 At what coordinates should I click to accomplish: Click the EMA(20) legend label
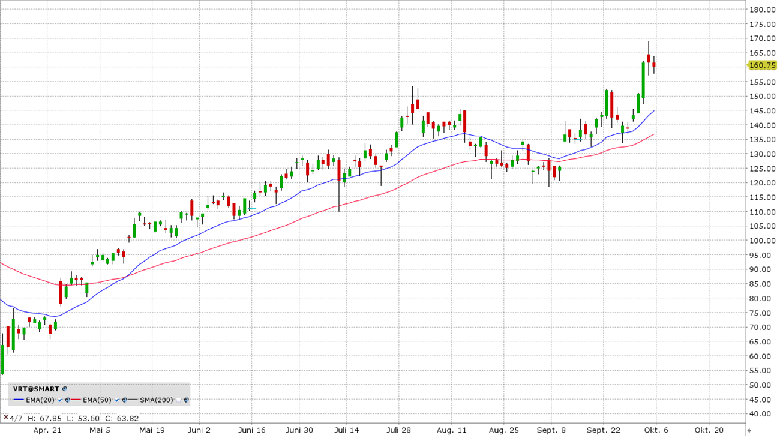[40, 400]
